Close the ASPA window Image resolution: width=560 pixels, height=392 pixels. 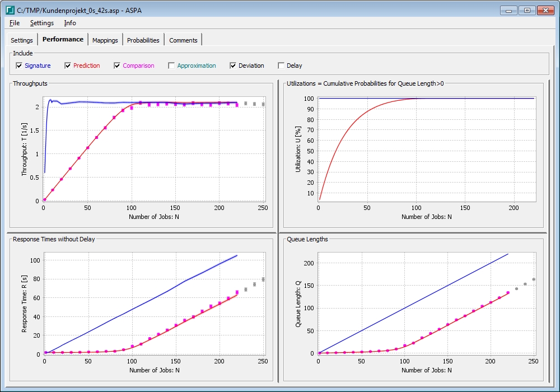tap(545, 10)
